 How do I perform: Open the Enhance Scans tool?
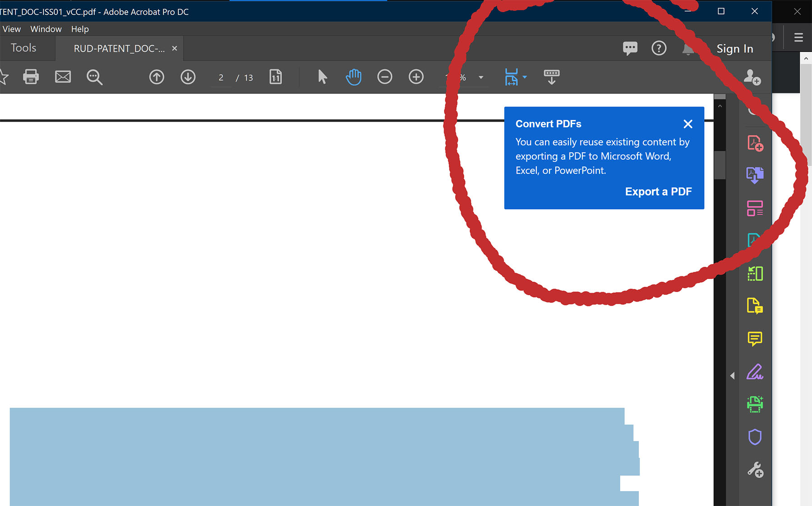point(755,404)
